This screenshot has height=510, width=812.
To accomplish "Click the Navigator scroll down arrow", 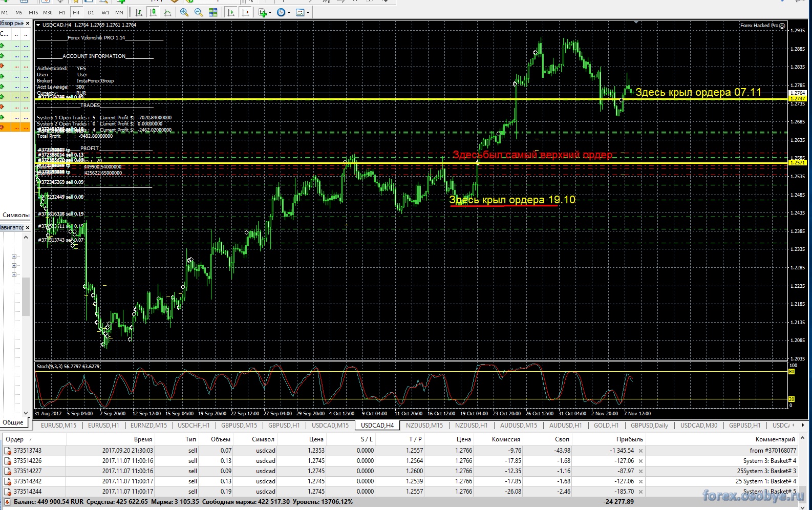I will click(x=26, y=413).
